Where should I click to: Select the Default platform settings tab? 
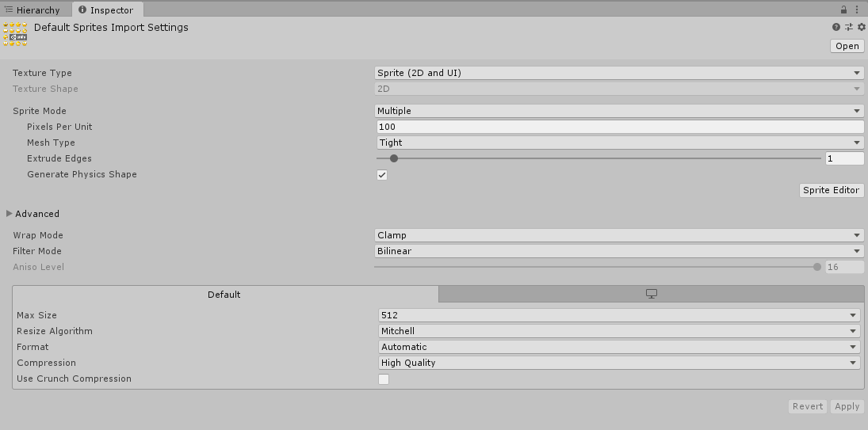[224, 294]
